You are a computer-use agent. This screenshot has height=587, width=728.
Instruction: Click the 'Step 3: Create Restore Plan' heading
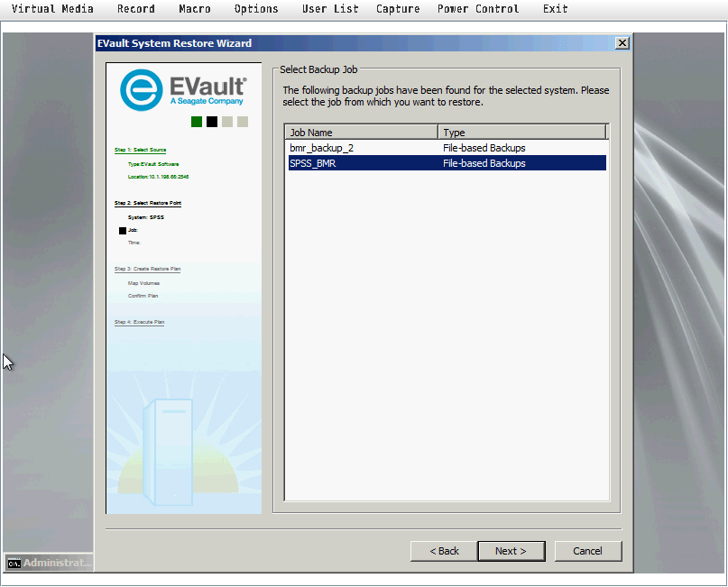pyautogui.click(x=148, y=269)
